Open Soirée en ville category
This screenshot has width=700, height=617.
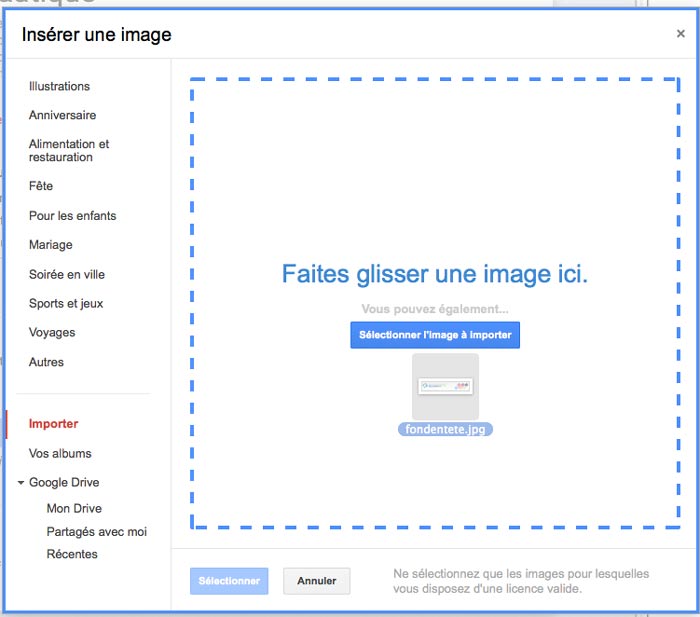click(67, 275)
